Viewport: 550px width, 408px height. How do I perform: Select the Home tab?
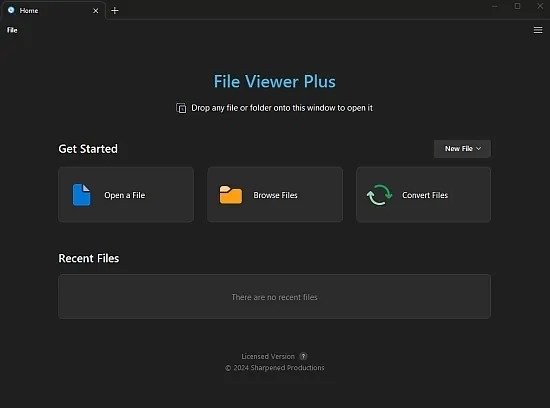(x=53, y=11)
